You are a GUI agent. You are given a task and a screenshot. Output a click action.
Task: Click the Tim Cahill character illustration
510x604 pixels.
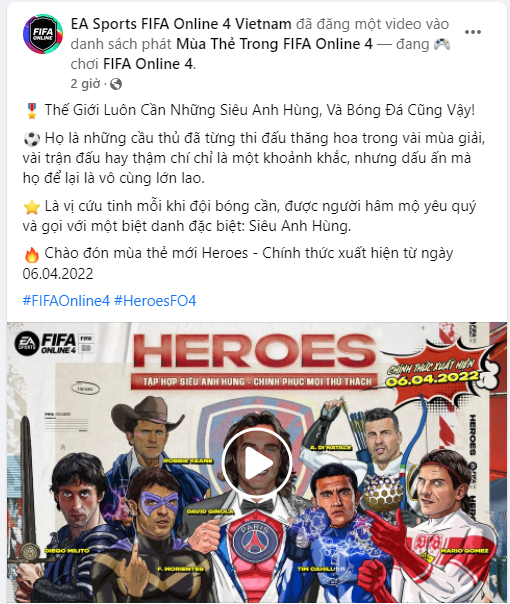333,532
